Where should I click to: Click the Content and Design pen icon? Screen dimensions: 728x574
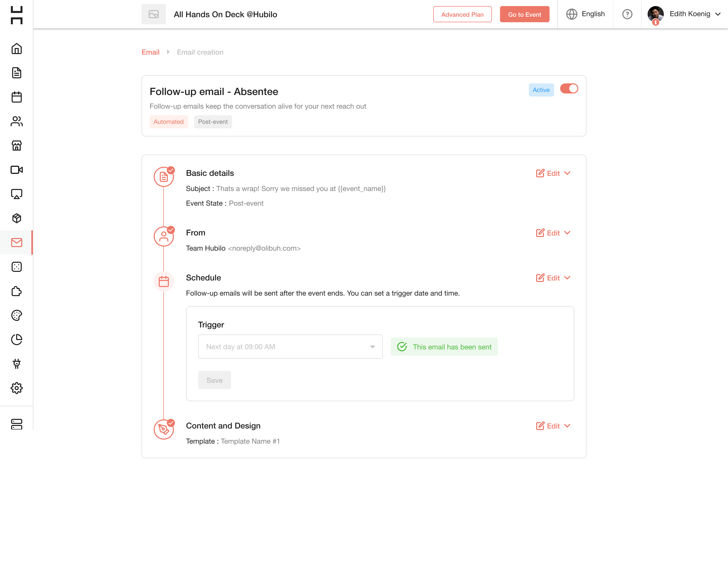164,429
